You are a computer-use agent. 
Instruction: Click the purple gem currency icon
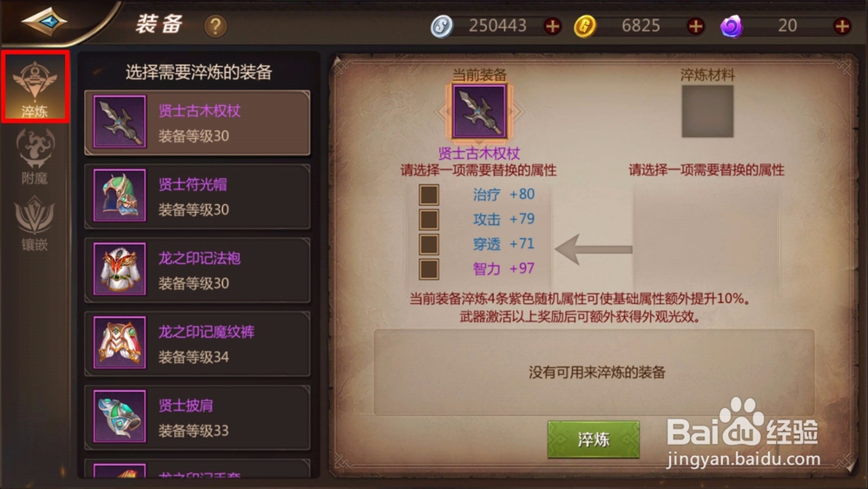click(x=731, y=26)
